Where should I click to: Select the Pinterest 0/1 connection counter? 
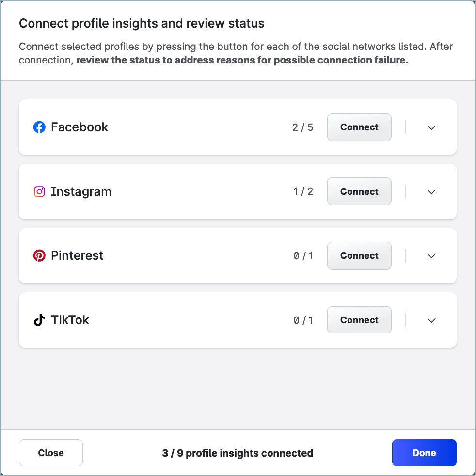point(303,255)
